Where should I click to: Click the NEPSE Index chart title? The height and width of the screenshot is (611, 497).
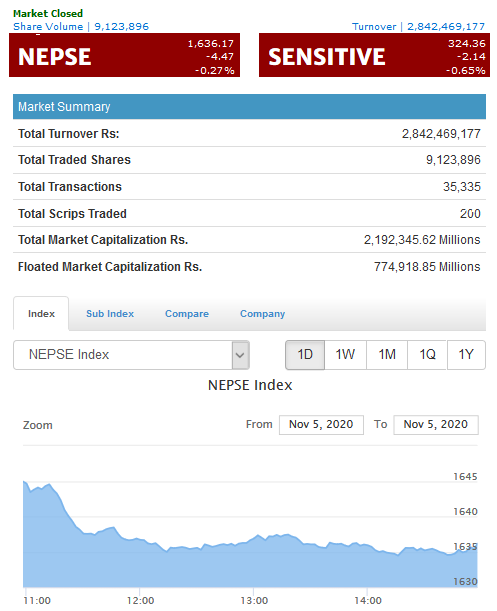click(250, 385)
